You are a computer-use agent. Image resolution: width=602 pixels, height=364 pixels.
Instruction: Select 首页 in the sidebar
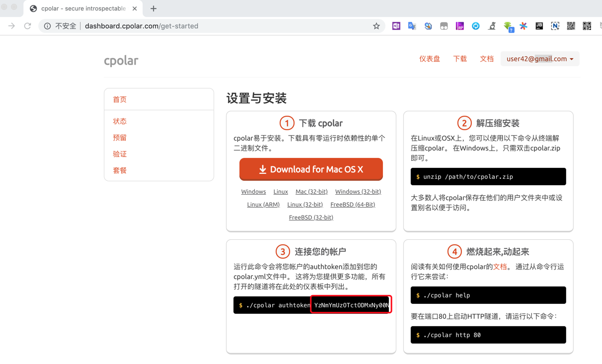click(x=120, y=99)
